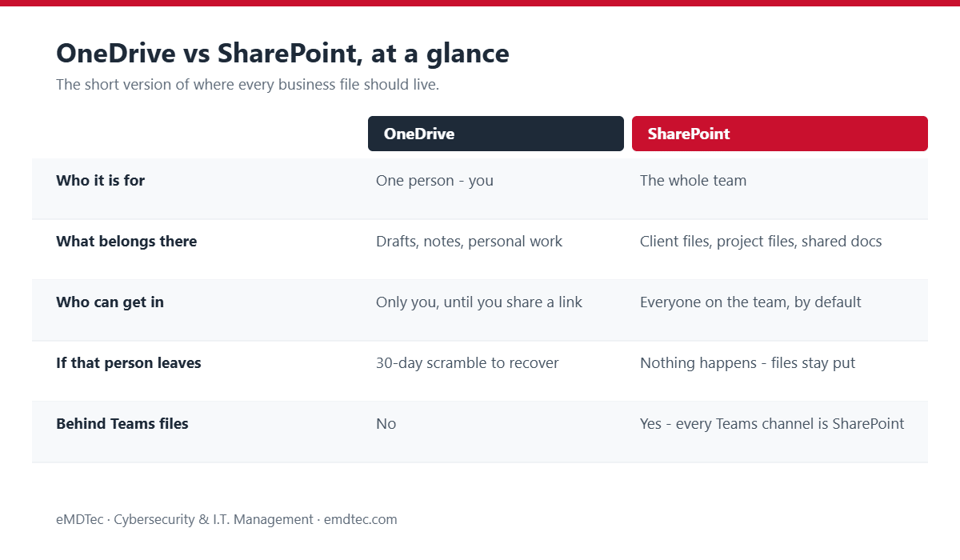The image size is (960, 560).
Task: Select the 'What belongs there' row label
Action: click(126, 242)
